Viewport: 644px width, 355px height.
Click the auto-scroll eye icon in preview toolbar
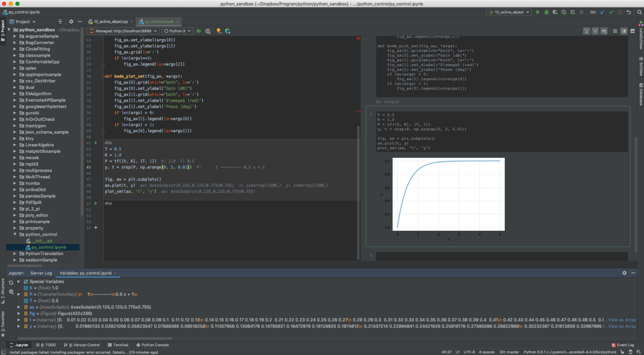(x=604, y=31)
